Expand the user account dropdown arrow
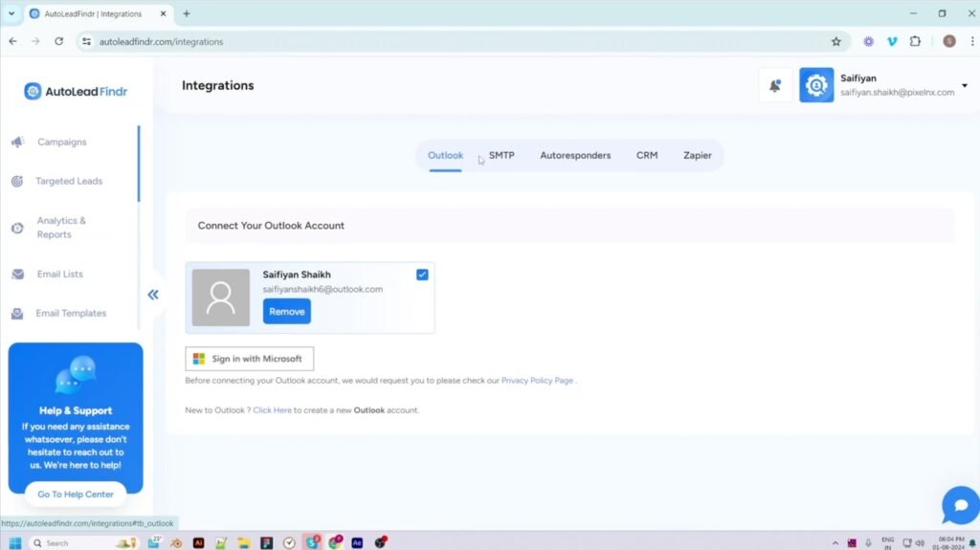This screenshot has width=980, height=550. (965, 86)
